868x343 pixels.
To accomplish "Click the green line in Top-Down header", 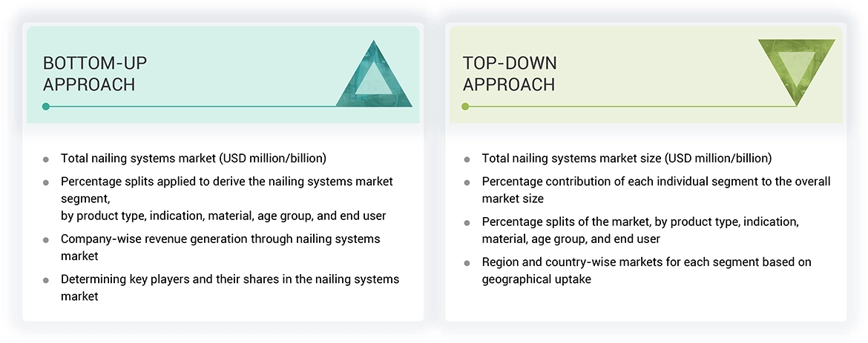I will tap(631, 107).
